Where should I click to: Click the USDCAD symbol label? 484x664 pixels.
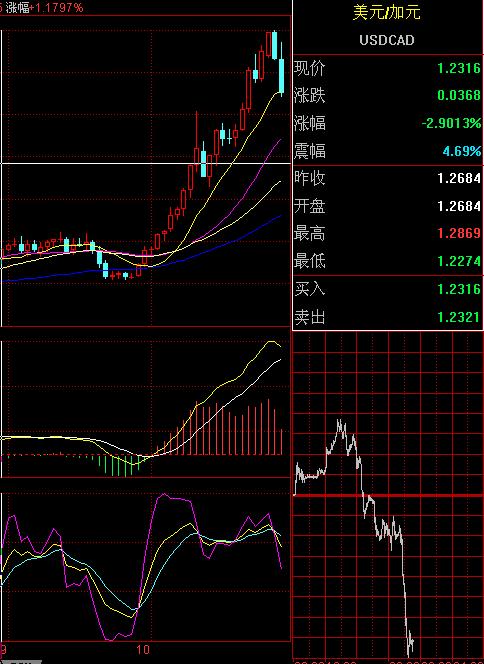click(x=387, y=40)
